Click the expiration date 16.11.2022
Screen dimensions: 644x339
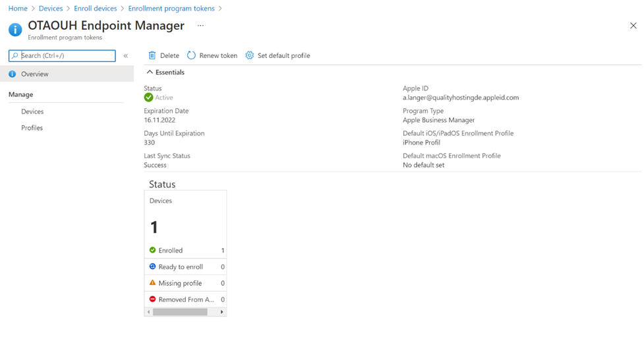(160, 120)
